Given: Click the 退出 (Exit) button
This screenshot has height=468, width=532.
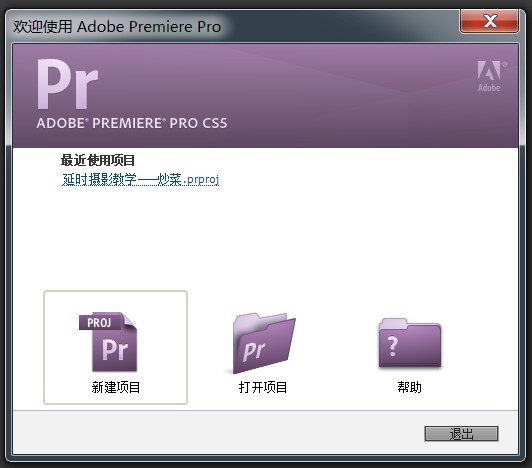Looking at the screenshot, I should tap(461, 434).
